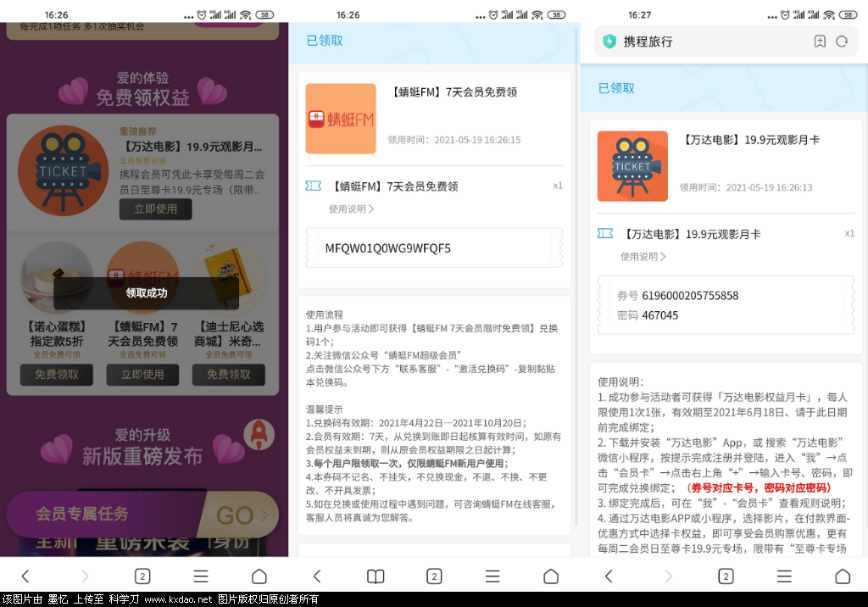The width and height of the screenshot is (868, 607).
Task: Click green shield security icon
Action: (609, 41)
